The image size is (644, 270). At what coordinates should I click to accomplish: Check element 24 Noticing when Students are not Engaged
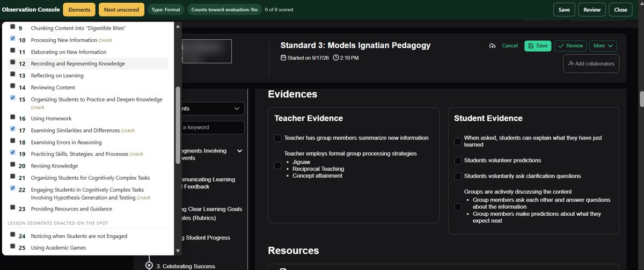tap(13, 235)
